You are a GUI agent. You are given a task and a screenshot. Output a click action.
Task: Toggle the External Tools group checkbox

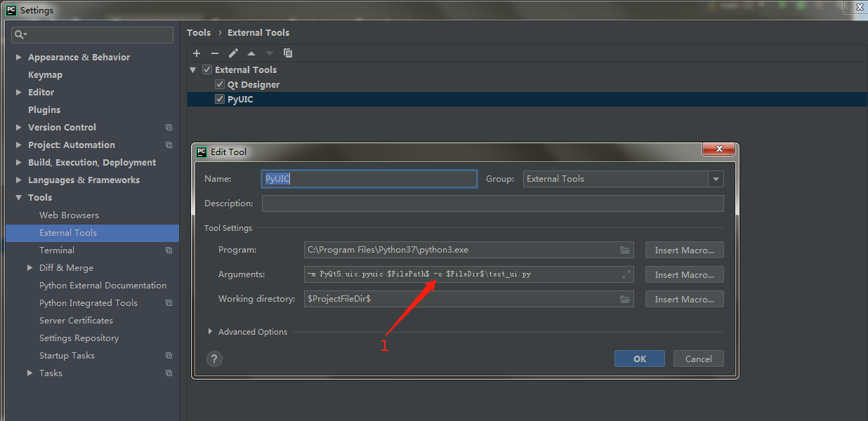207,69
